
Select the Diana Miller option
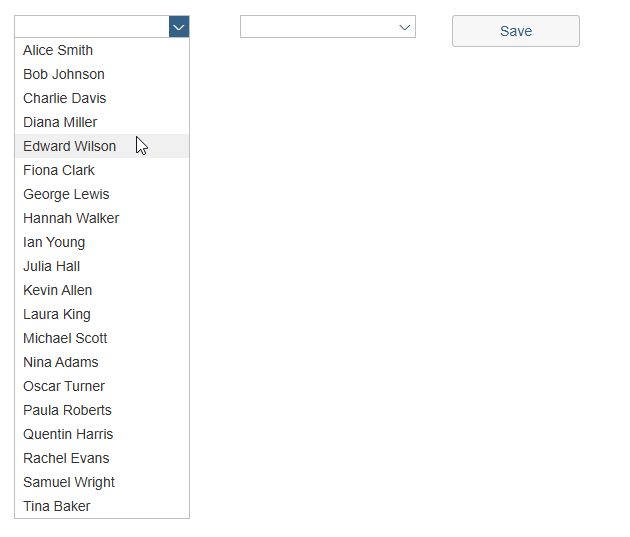tap(60, 122)
